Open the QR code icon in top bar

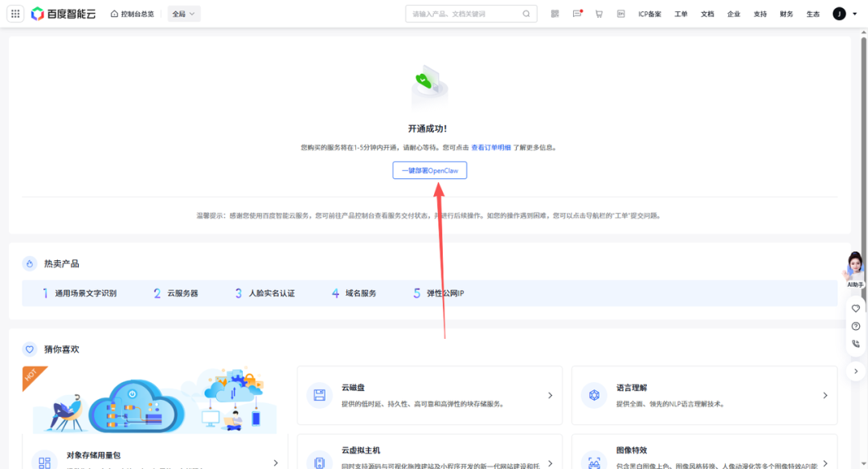click(554, 13)
